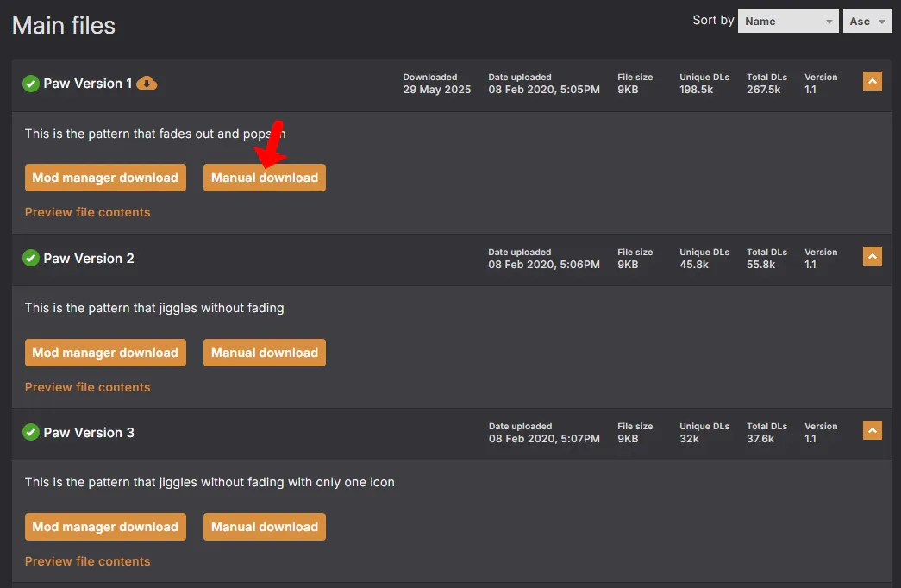Collapse the Paw Version 1 file section
This screenshot has width=901, height=588.
(872, 82)
